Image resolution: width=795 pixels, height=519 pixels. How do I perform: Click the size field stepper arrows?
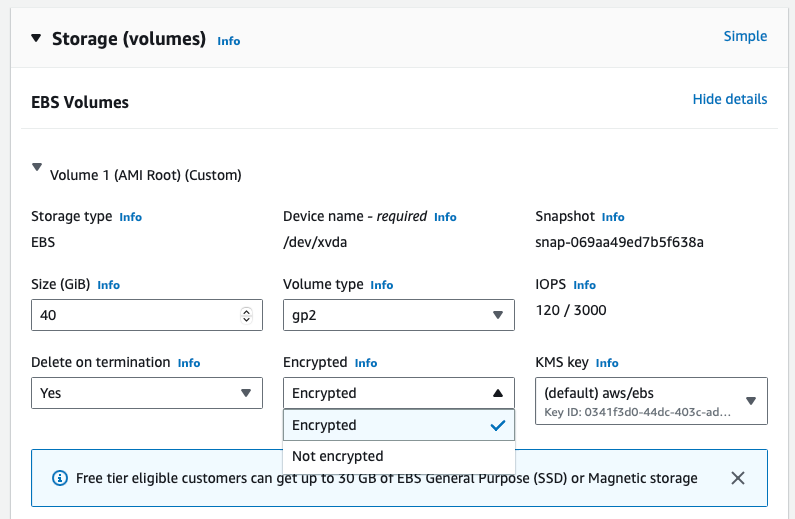[247, 315]
